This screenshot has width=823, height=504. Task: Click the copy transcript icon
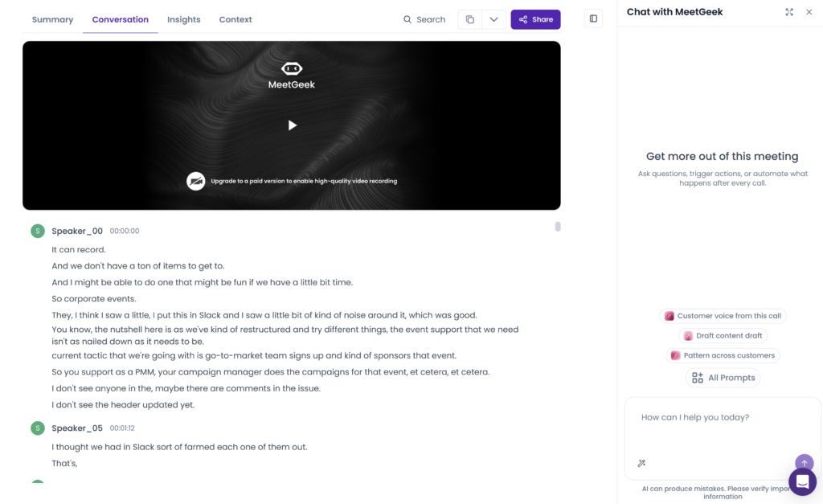tap(469, 19)
